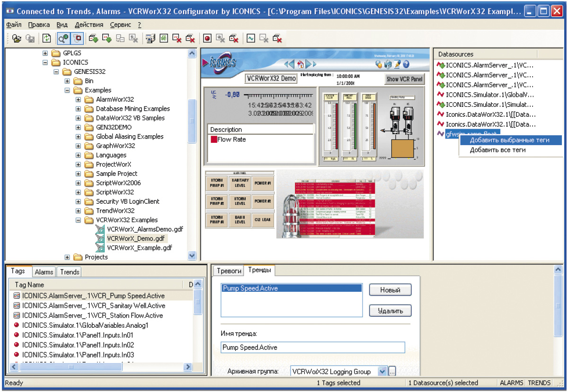Click the POWER #1 alarm panel button
This screenshot has width=568, height=392.
pos(262,183)
